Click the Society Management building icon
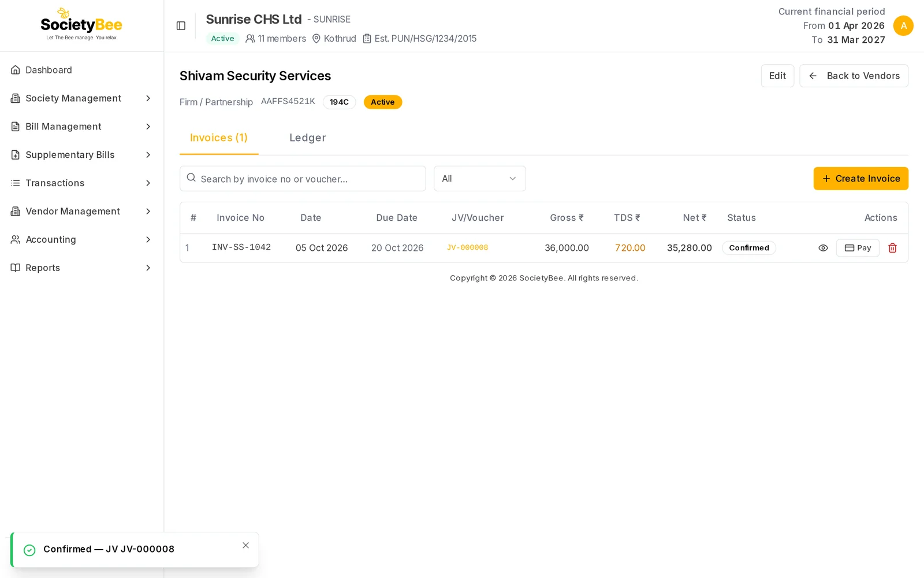 tap(16, 98)
